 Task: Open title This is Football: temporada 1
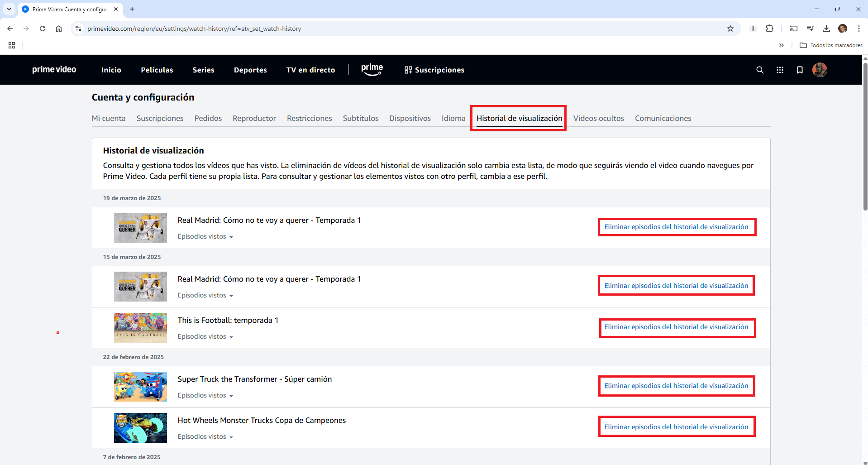pyautogui.click(x=228, y=320)
